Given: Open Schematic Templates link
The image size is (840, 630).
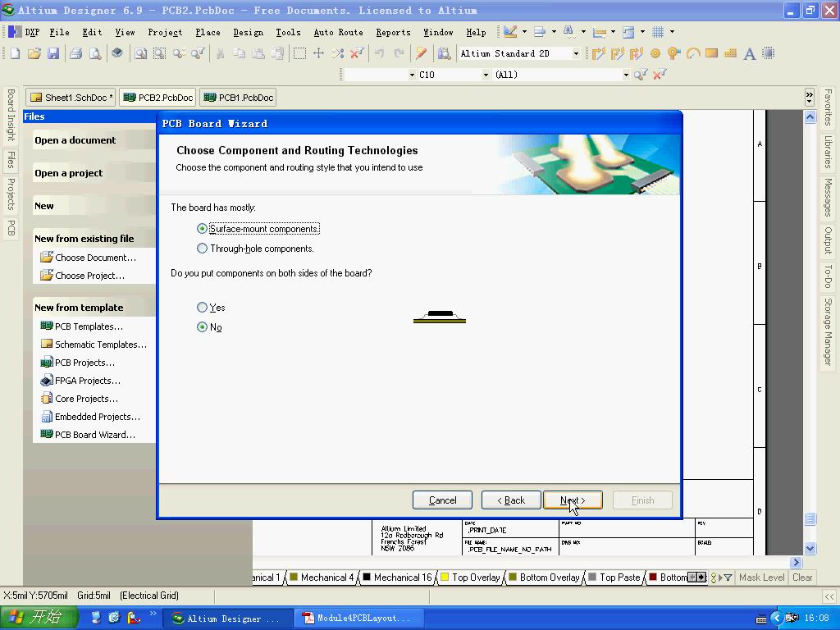Looking at the screenshot, I should (101, 345).
